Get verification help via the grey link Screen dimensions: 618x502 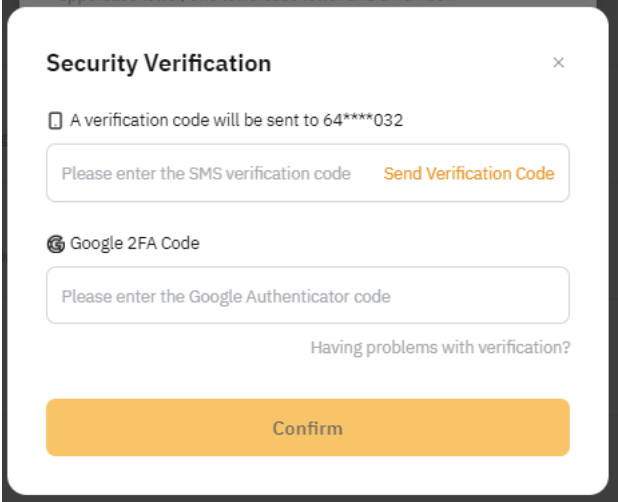440,348
